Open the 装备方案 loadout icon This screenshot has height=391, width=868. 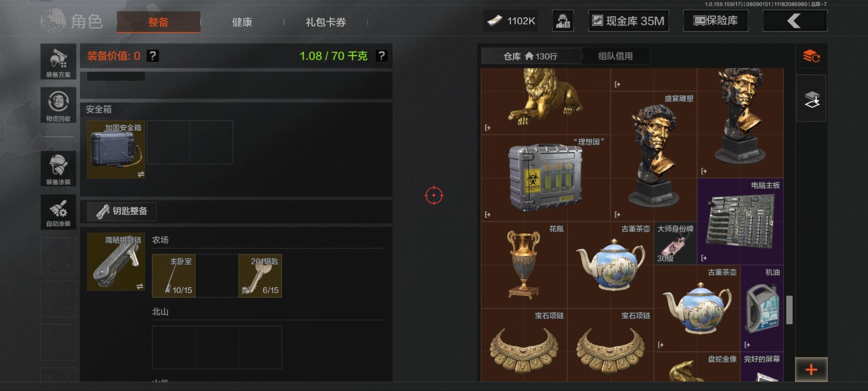(x=58, y=62)
